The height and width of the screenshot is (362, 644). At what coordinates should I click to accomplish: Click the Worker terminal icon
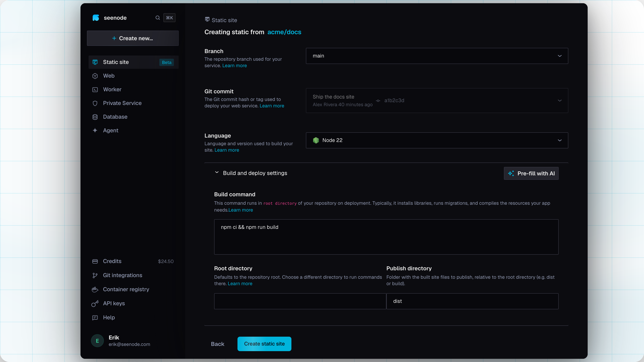(x=95, y=90)
